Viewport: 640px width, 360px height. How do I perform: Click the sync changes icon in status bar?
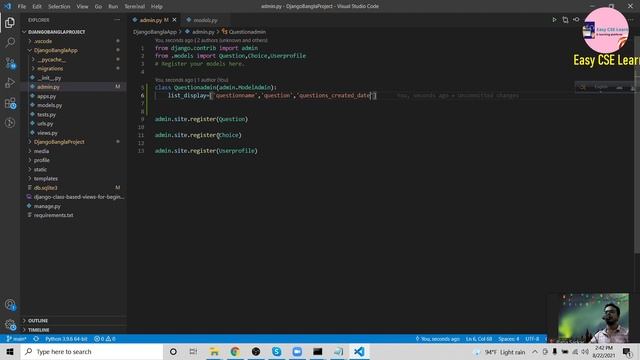pyautogui.click(x=36, y=339)
